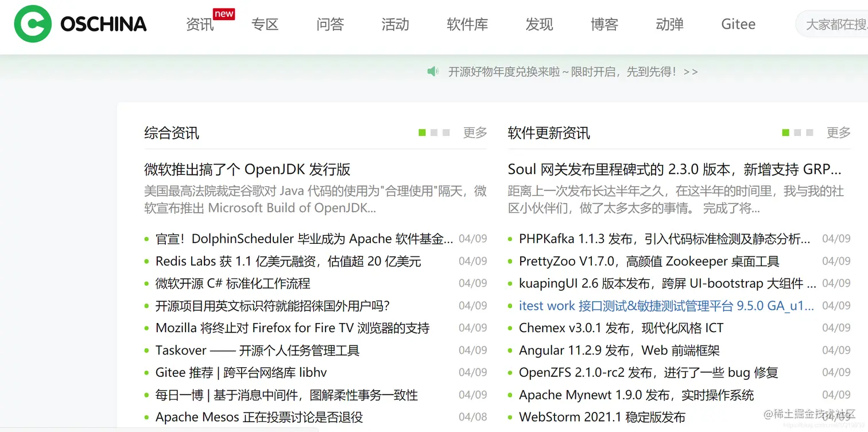Click the 美国最高法院裁定谷歌 summary text
The width and height of the screenshot is (868, 432).
point(315,199)
